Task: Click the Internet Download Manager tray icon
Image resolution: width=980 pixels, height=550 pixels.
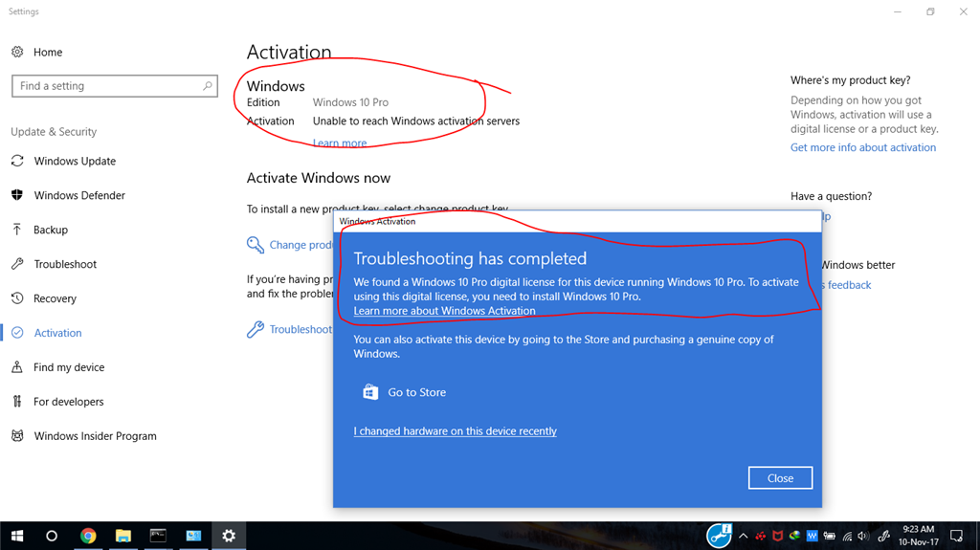Action: [794, 536]
